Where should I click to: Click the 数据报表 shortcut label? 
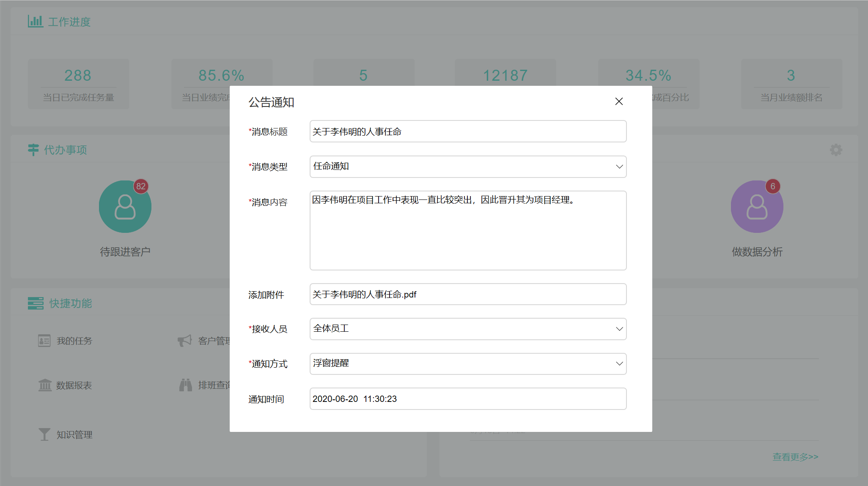coord(74,385)
